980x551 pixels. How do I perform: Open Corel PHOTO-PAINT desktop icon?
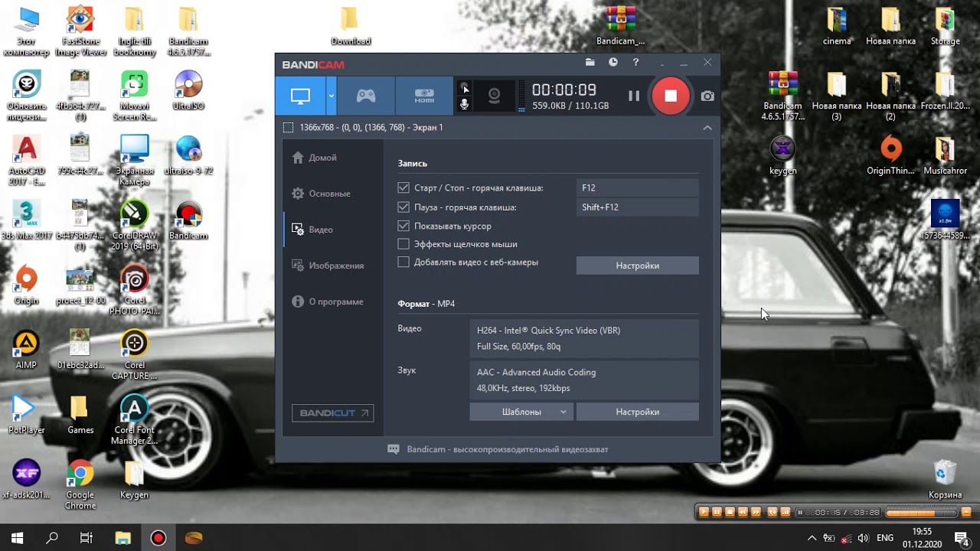(x=134, y=289)
